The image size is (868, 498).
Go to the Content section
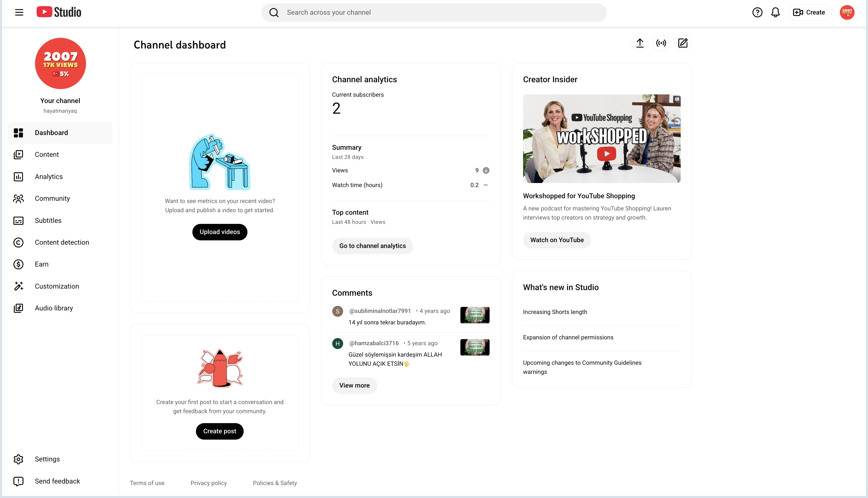coord(60,155)
